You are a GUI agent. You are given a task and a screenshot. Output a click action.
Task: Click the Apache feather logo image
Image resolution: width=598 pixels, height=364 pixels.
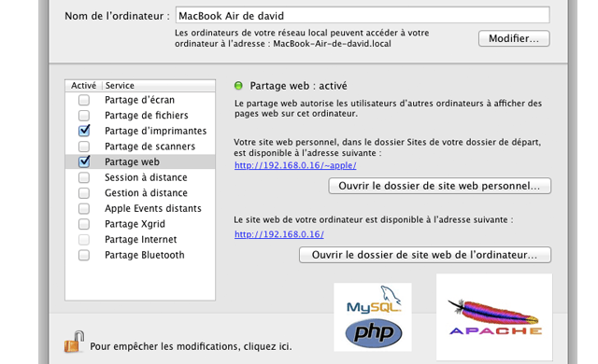(x=494, y=316)
